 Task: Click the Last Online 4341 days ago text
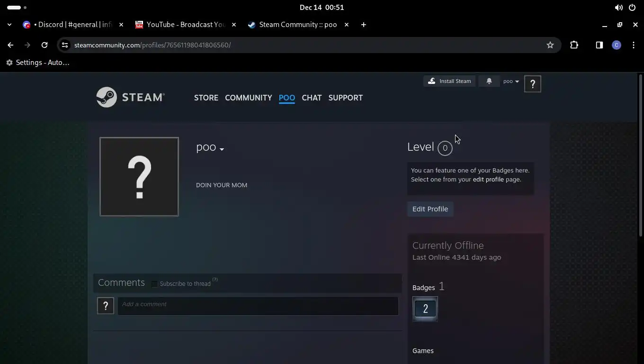pyautogui.click(x=456, y=257)
